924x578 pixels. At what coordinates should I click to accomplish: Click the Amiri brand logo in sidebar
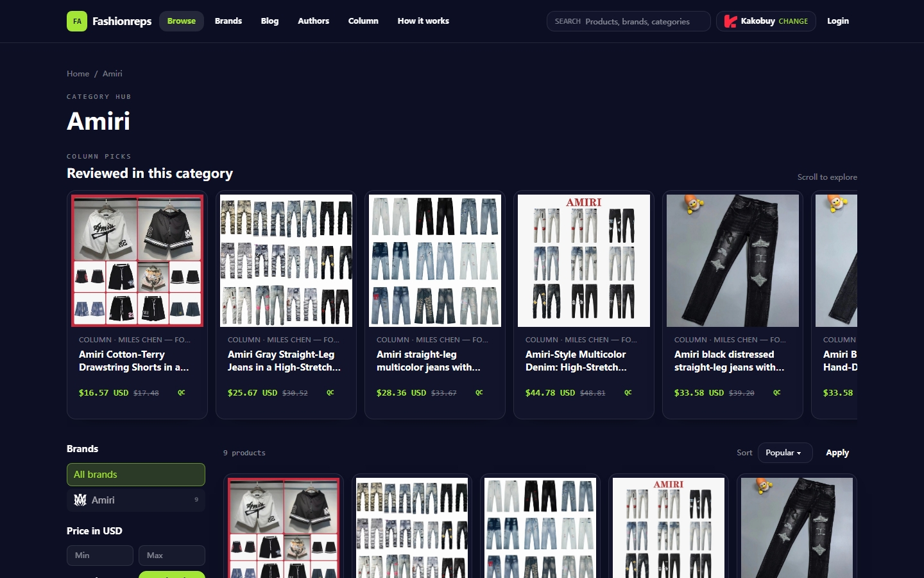[x=80, y=500]
